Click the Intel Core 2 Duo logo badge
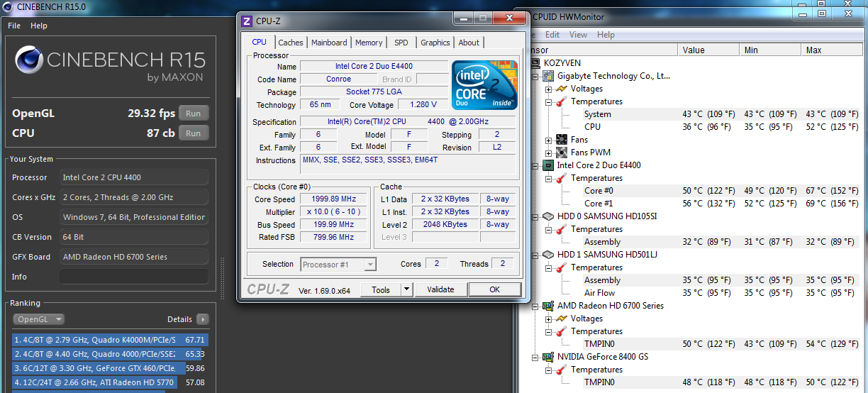Viewport: 868px width, 393px height. point(484,85)
